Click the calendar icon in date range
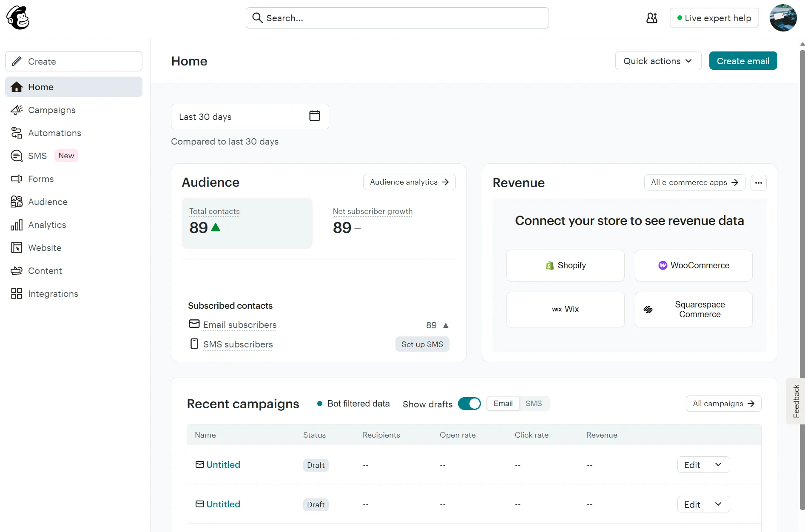805x532 pixels. [x=315, y=116]
